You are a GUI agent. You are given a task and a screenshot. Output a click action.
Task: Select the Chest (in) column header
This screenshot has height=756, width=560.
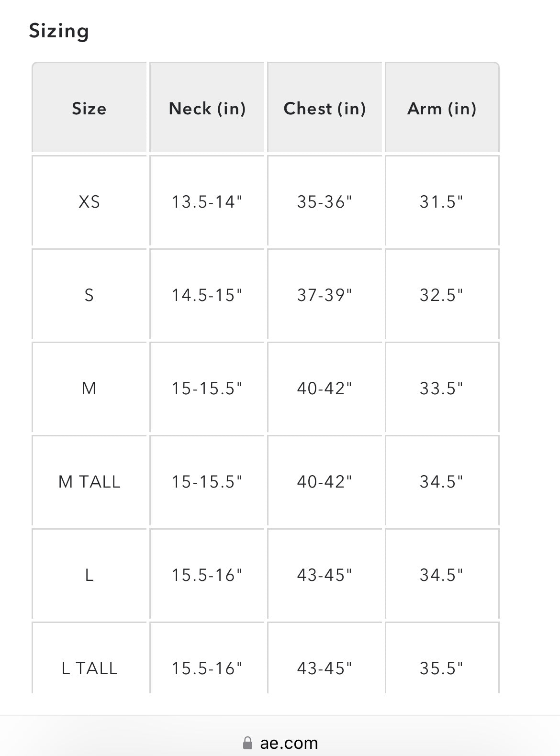pos(325,108)
